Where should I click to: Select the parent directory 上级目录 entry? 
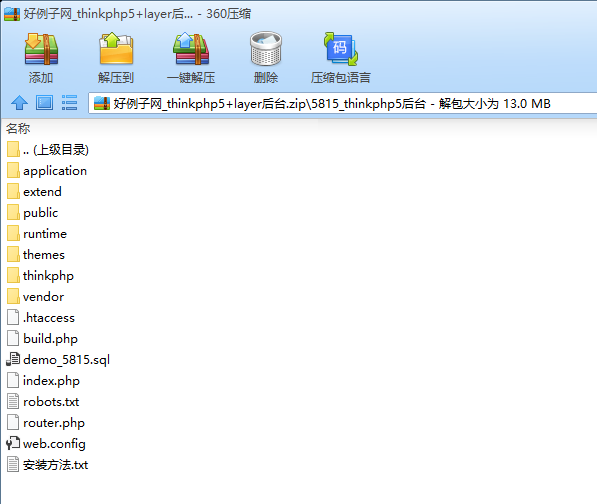(48, 150)
